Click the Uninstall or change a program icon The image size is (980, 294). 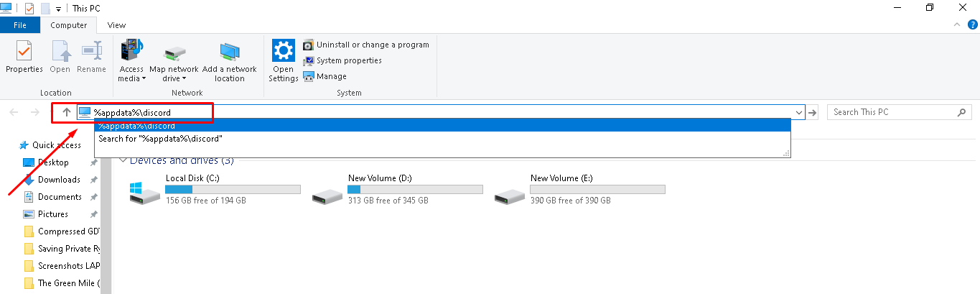coord(309,45)
